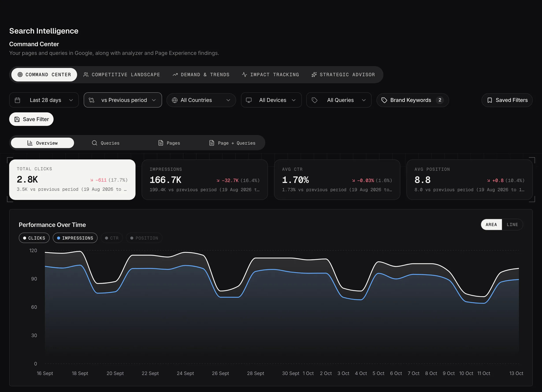The width and height of the screenshot is (542, 392).
Task: Switch to Demand & Trends tab
Action: pyautogui.click(x=201, y=74)
